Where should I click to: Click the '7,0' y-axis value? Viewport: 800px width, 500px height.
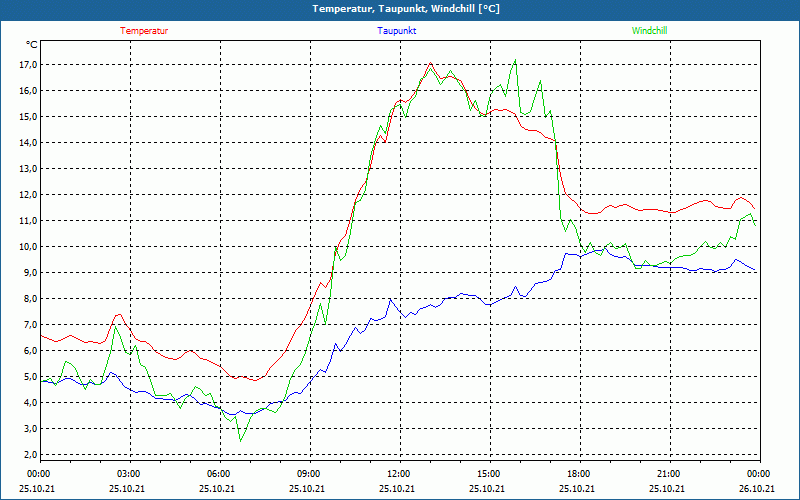tap(30, 325)
